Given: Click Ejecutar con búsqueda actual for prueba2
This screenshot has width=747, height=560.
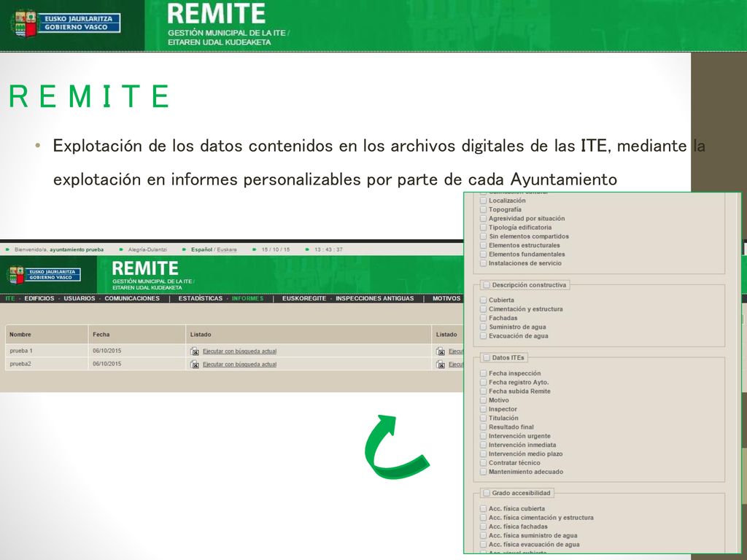Looking at the screenshot, I should point(239,365).
